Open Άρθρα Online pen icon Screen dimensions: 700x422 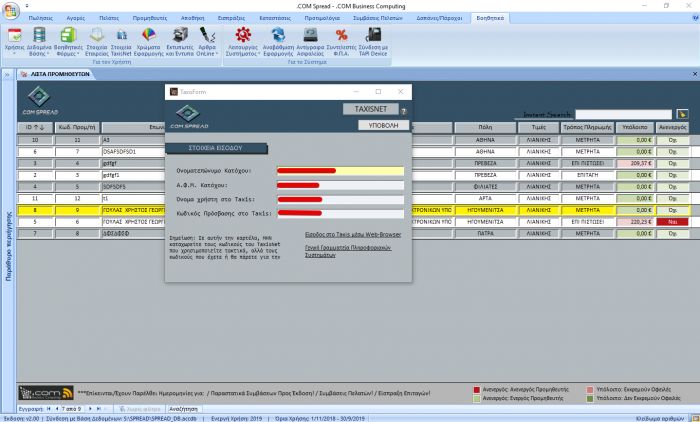(207, 42)
